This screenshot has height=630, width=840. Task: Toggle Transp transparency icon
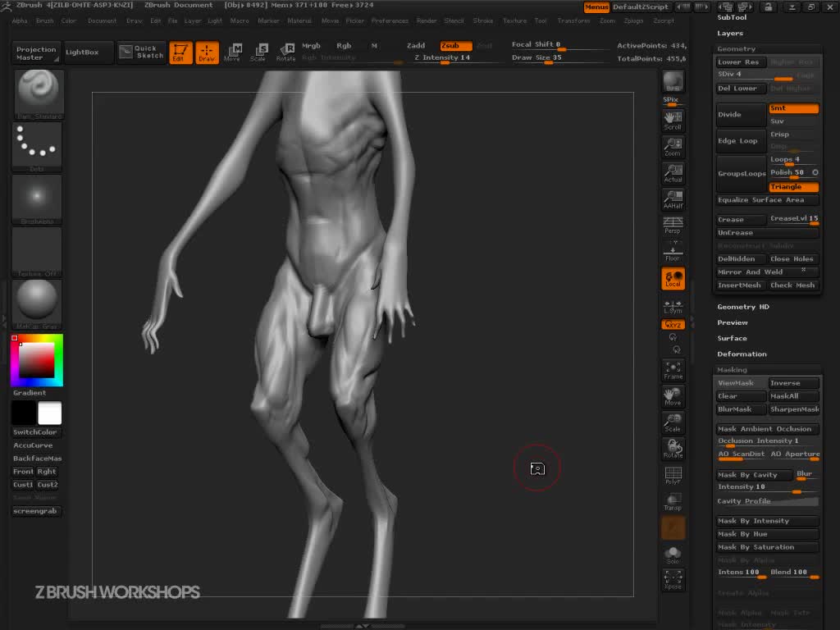673,502
